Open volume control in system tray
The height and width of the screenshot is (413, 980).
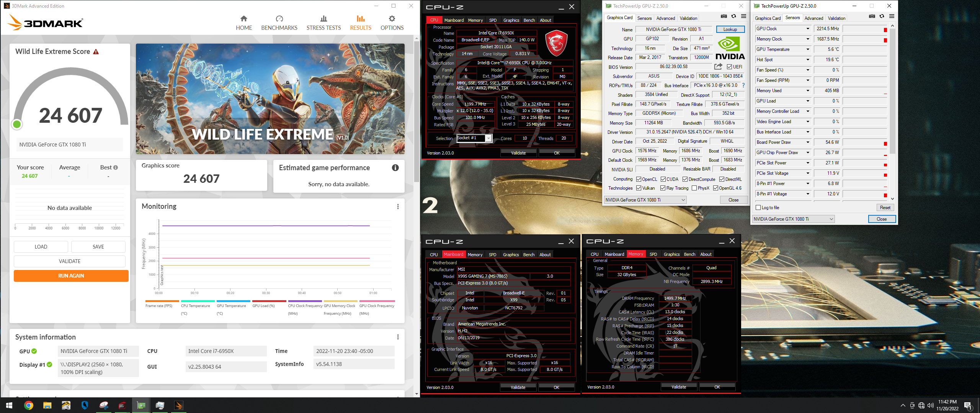pyautogui.click(x=930, y=405)
